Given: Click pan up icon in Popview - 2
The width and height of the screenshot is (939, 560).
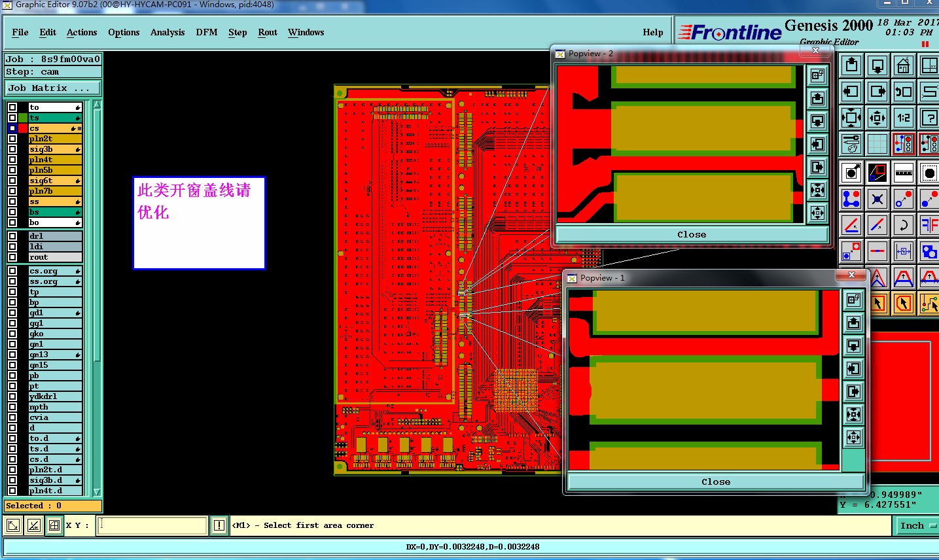Looking at the screenshot, I should [817, 98].
